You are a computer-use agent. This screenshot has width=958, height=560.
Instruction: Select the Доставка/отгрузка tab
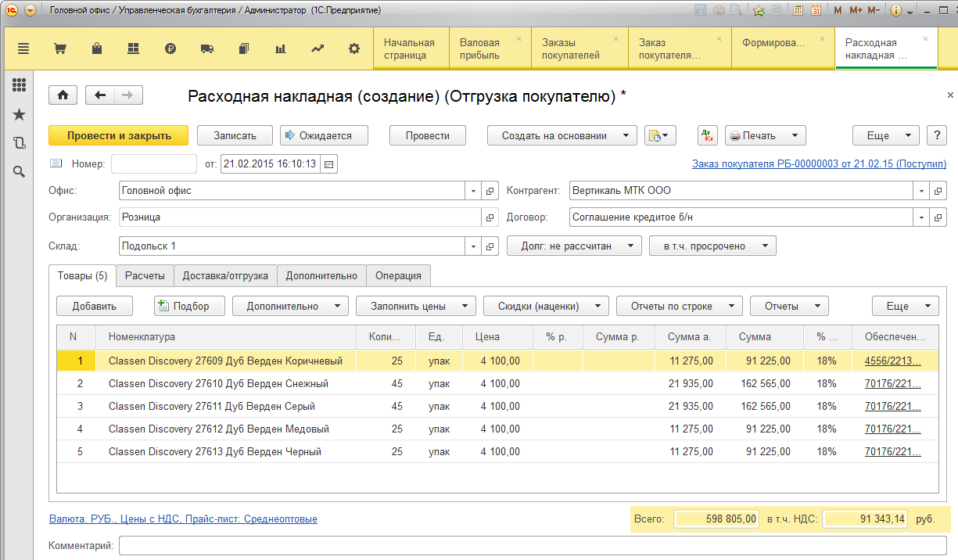click(225, 275)
